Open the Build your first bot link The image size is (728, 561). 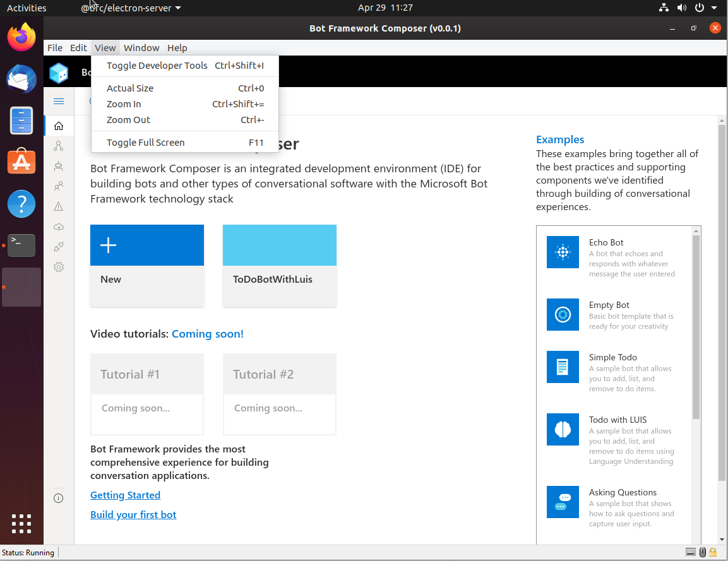click(133, 514)
